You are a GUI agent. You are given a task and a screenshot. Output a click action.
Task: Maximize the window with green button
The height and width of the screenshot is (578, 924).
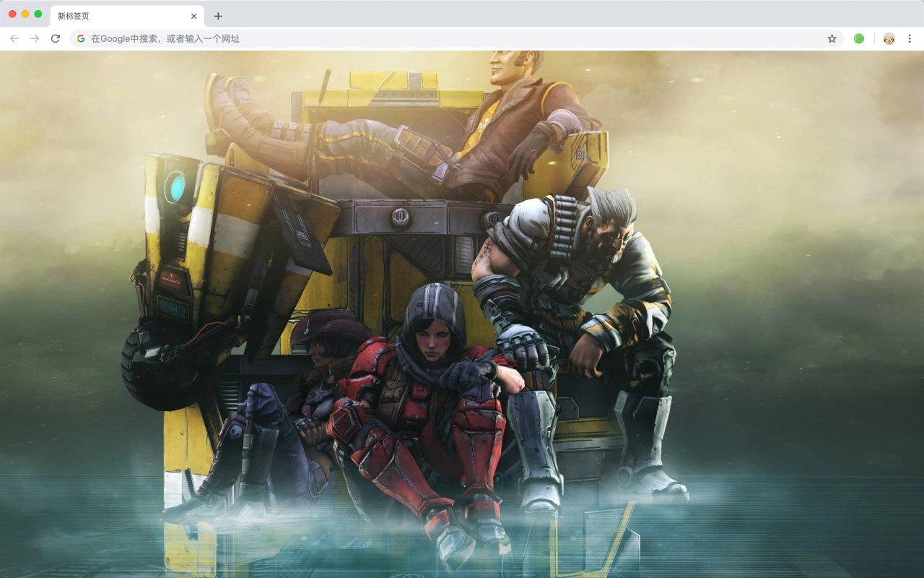38,14
